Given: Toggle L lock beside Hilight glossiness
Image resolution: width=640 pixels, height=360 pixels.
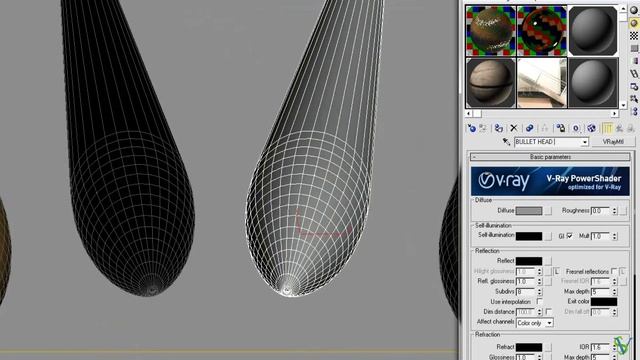Looking at the screenshot, I should [x=557, y=271].
